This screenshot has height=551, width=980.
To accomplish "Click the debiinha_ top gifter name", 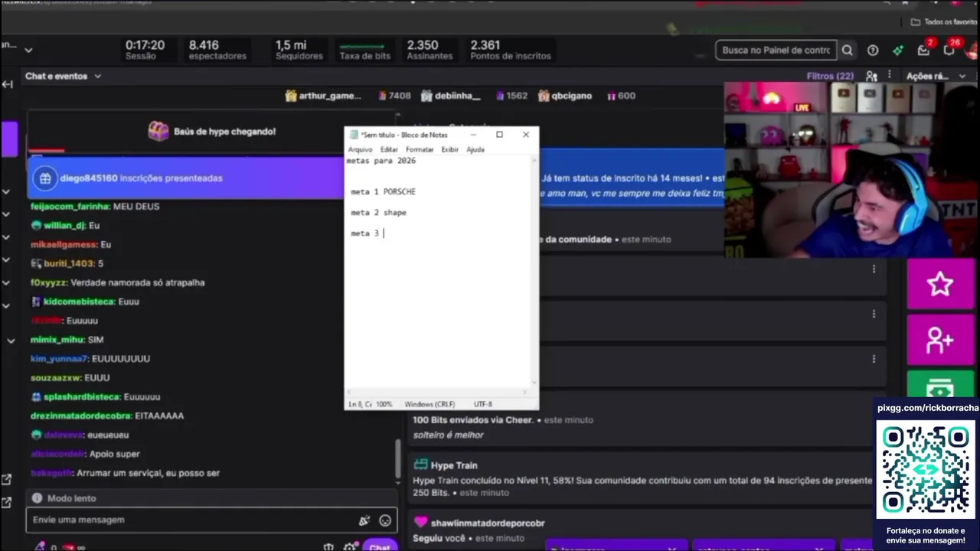I will (x=457, y=96).
